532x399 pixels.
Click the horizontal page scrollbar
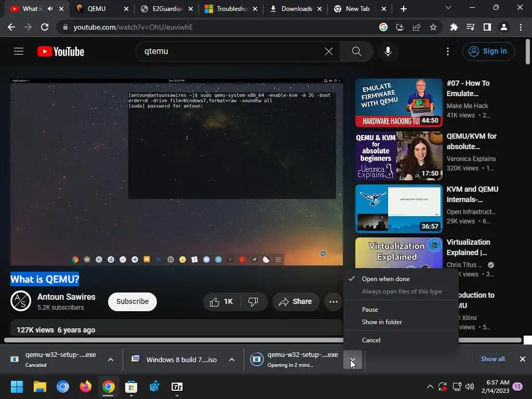(x=263, y=340)
